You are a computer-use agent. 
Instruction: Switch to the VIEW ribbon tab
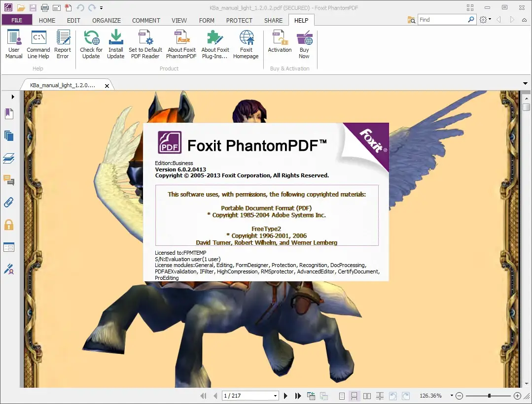coord(179,20)
